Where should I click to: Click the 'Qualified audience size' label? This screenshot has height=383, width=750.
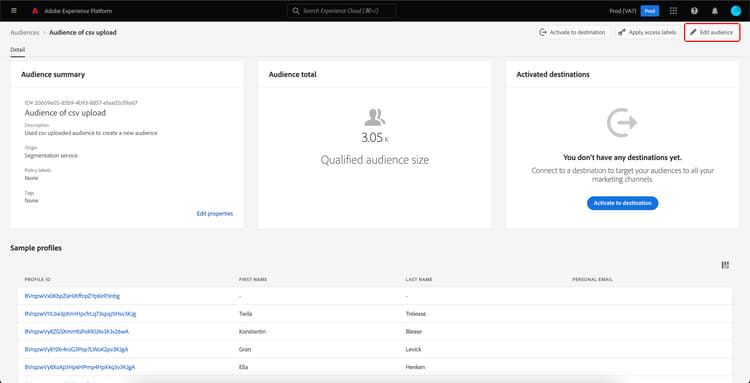tap(375, 160)
